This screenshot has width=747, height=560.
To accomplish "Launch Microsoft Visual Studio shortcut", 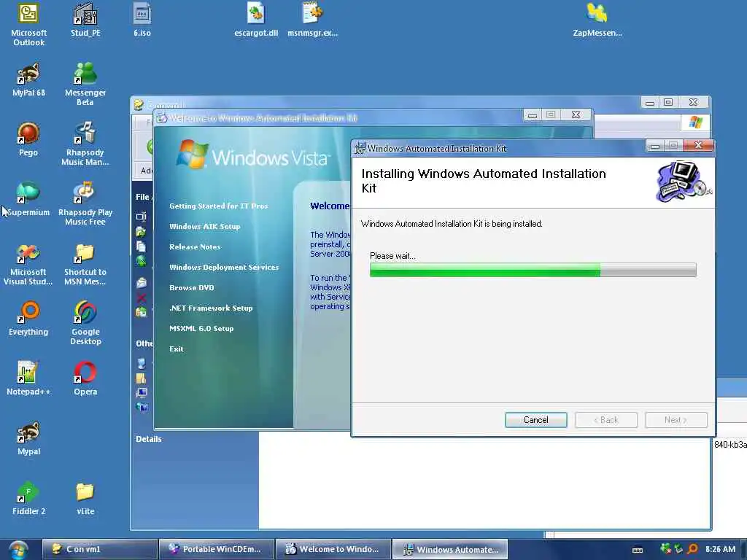I will tap(28, 264).
